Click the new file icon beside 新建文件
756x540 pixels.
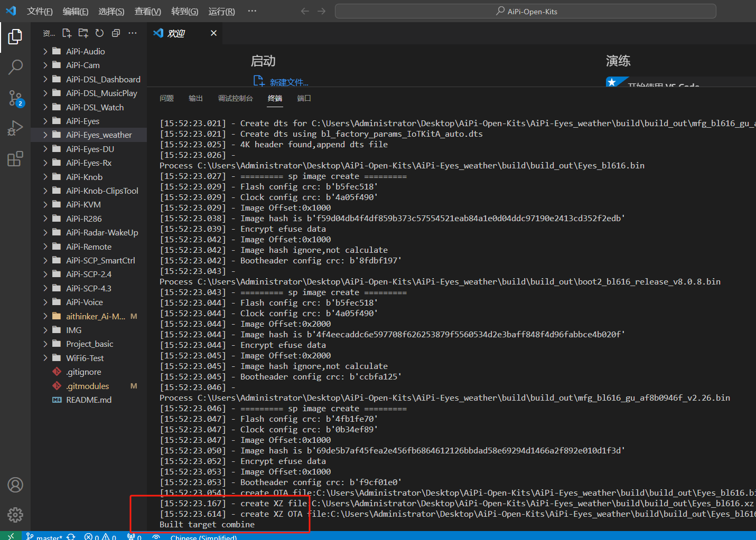tap(259, 81)
